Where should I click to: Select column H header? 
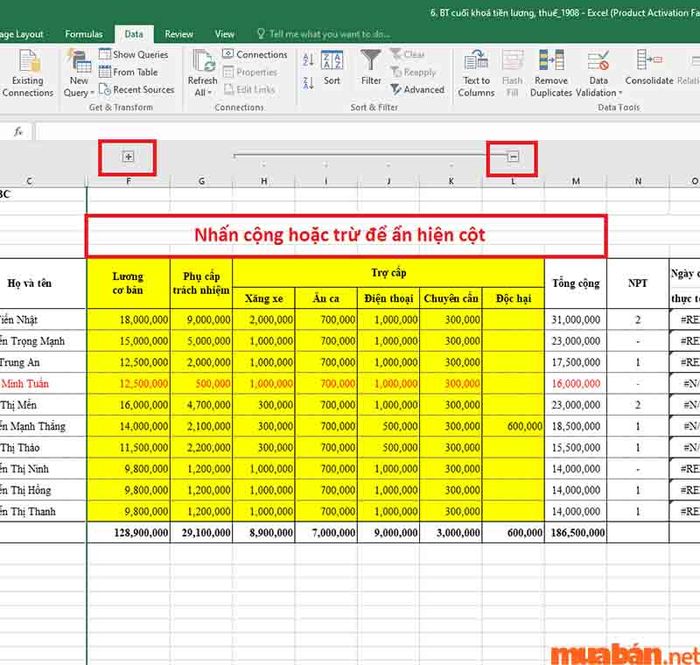pos(264,181)
